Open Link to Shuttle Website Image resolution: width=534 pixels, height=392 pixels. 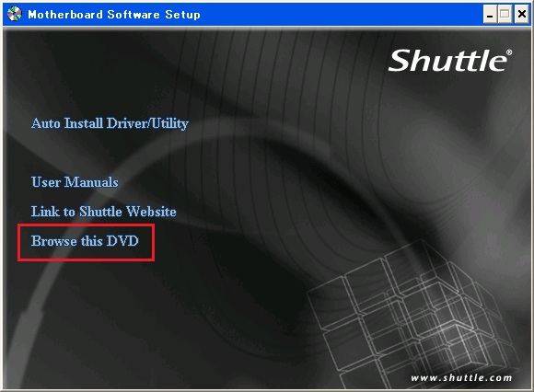103,212
